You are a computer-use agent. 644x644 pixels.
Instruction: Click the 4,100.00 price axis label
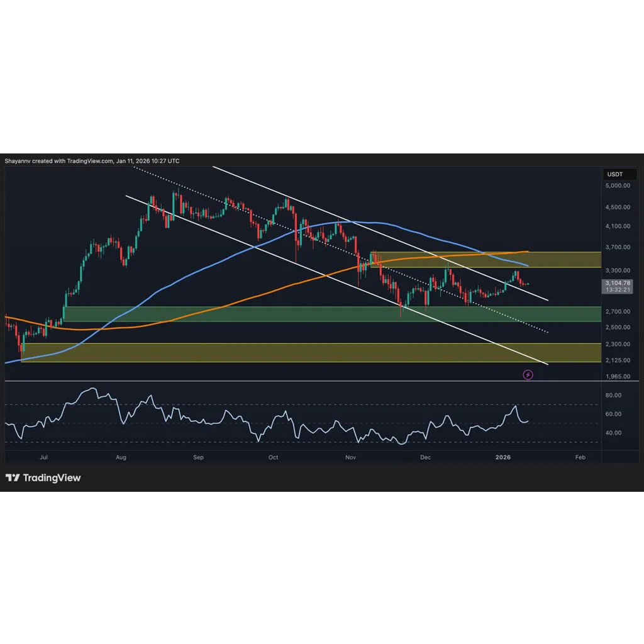point(618,226)
